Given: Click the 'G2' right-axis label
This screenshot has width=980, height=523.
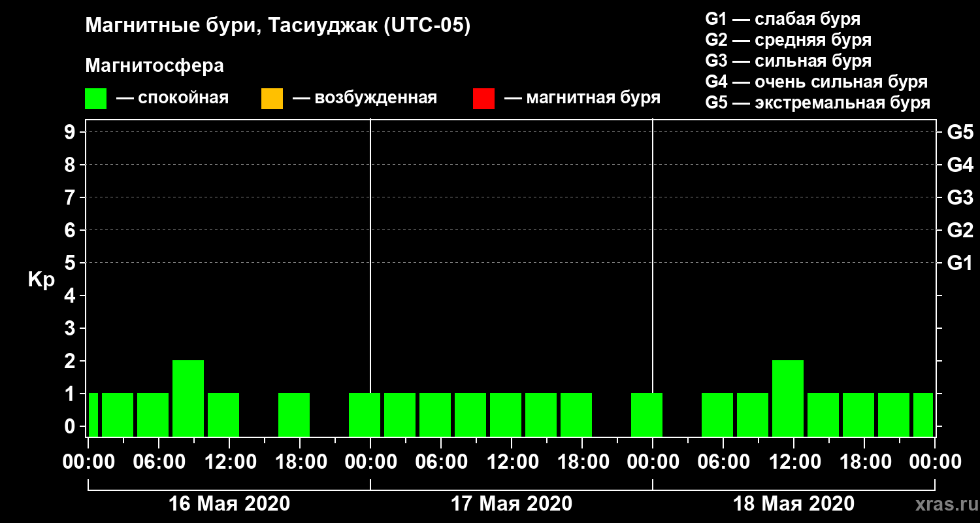Looking at the screenshot, I should (960, 230).
